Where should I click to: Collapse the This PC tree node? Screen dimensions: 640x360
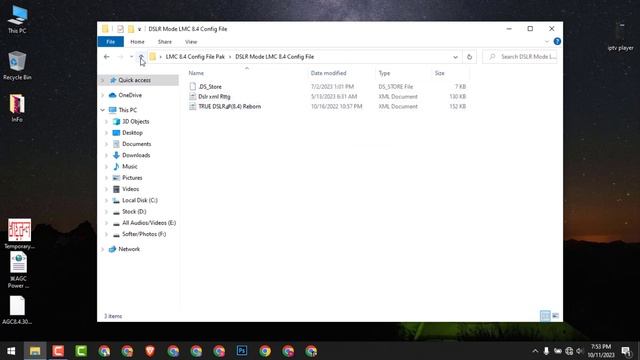pyautogui.click(x=102, y=110)
